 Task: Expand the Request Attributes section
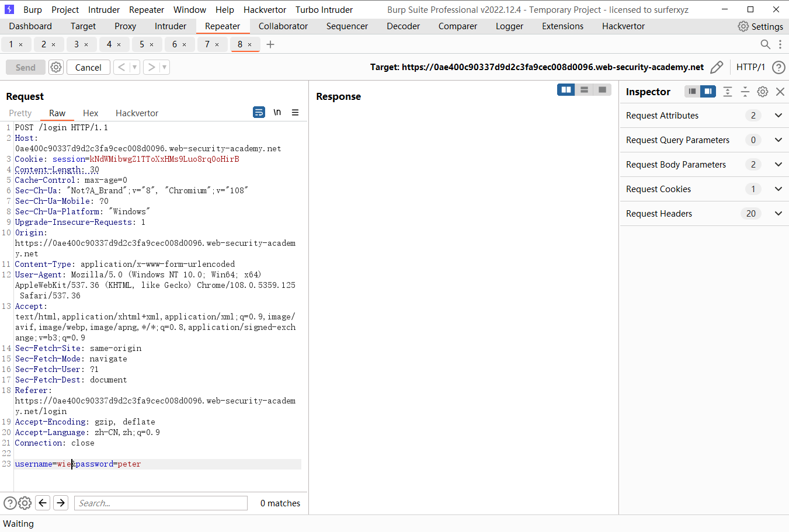coord(778,116)
